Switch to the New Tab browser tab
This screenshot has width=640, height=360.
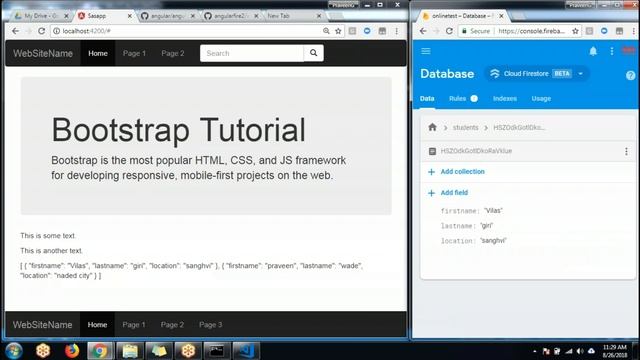tap(292, 16)
